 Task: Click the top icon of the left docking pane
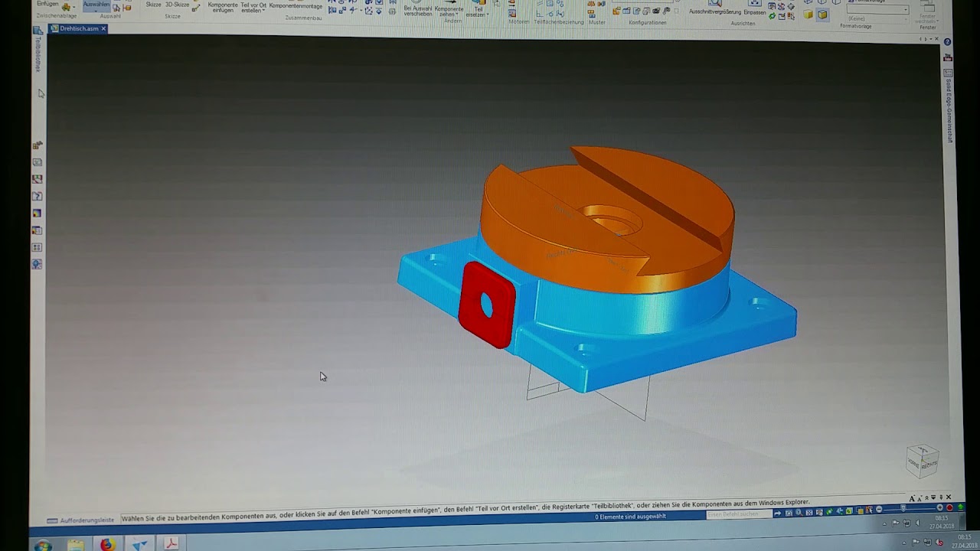(38, 29)
